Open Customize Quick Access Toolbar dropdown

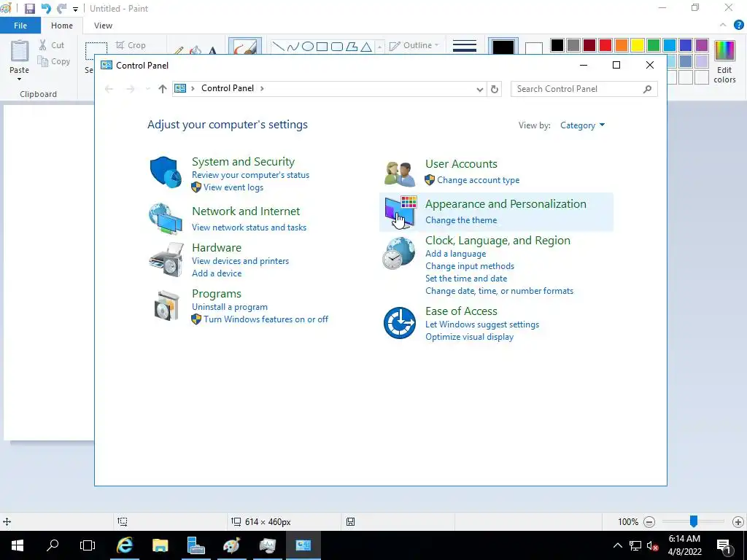click(x=75, y=9)
